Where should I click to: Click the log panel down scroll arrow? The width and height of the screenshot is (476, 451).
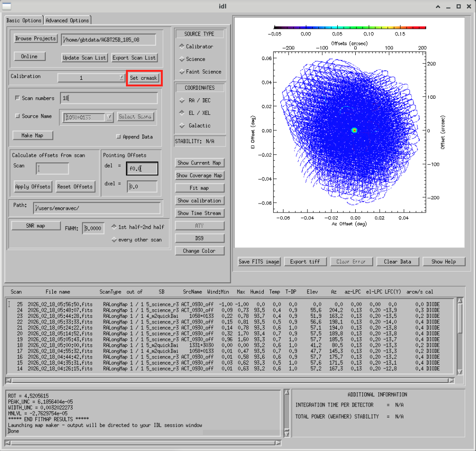pyautogui.click(x=286, y=434)
